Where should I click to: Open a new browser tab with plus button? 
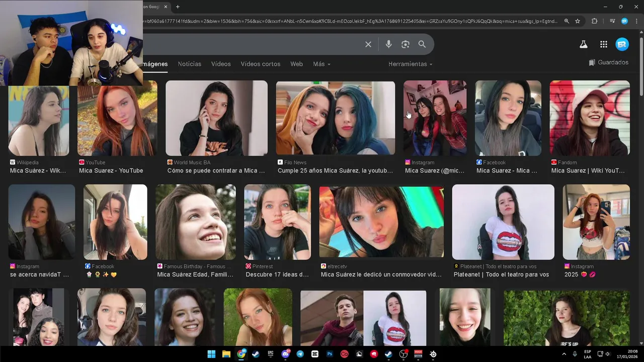point(178,7)
